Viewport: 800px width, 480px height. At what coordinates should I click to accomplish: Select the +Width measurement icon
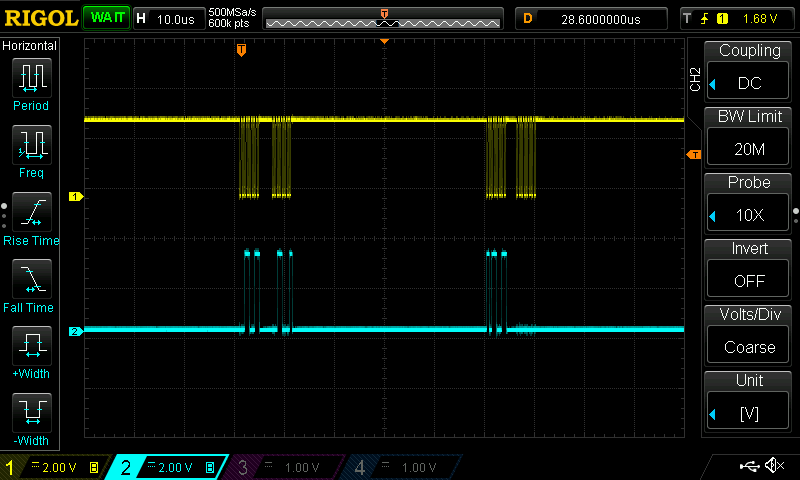point(32,345)
